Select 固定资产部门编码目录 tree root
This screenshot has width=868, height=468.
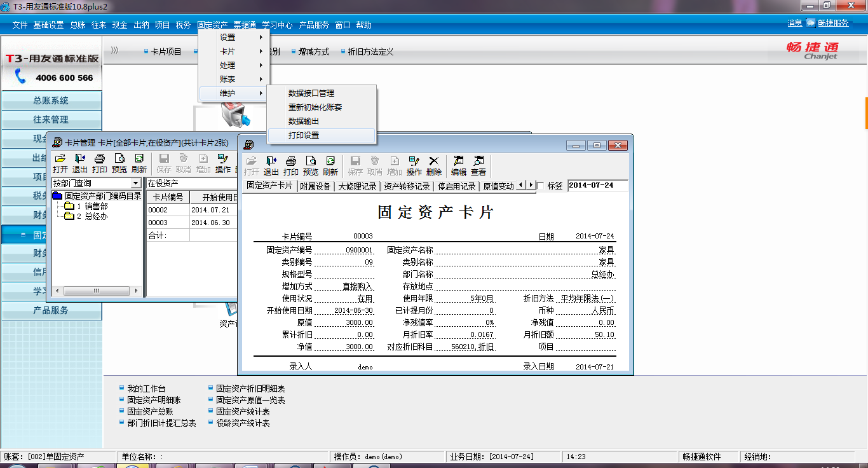coord(103,196)
